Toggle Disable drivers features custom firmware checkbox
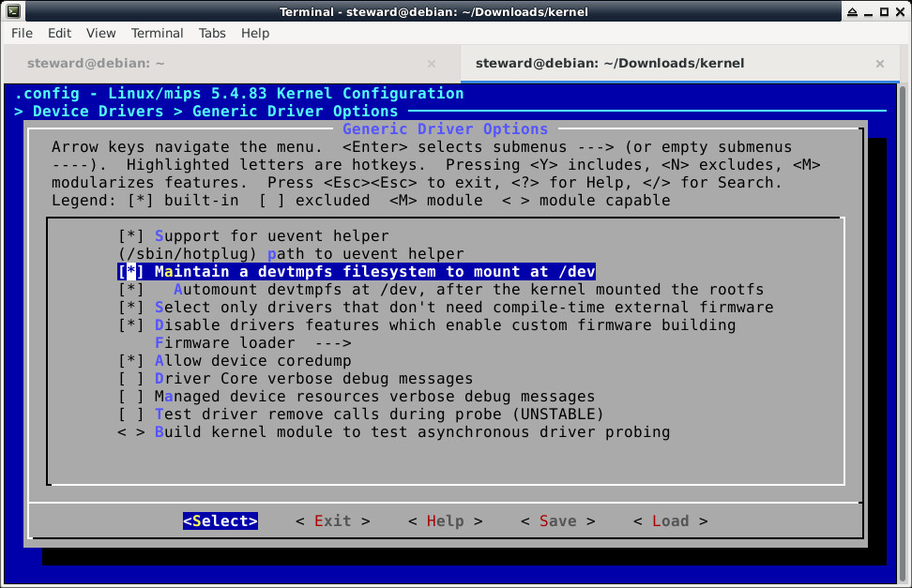Viewport: 912px width, 588px height. point(130,325)
